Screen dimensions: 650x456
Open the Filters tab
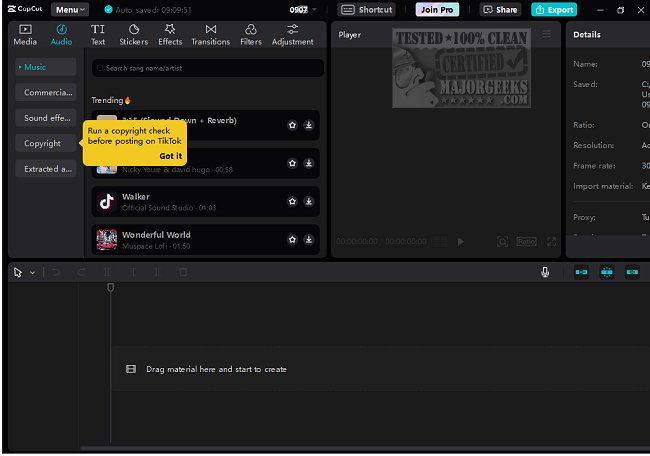click(251, 35)
